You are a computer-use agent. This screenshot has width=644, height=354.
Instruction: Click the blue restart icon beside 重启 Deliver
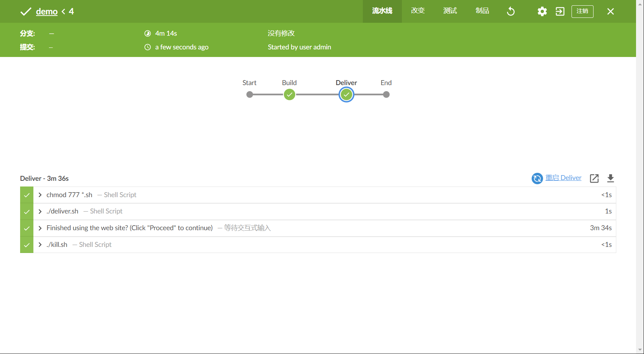tap(537, 178)
